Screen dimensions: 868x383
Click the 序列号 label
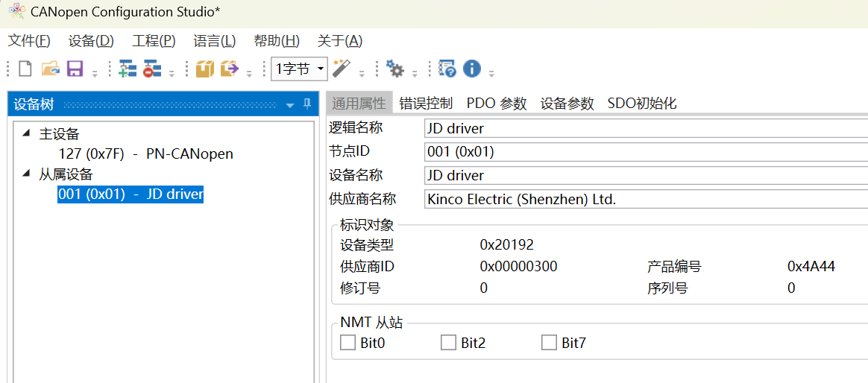click(667, 288)
